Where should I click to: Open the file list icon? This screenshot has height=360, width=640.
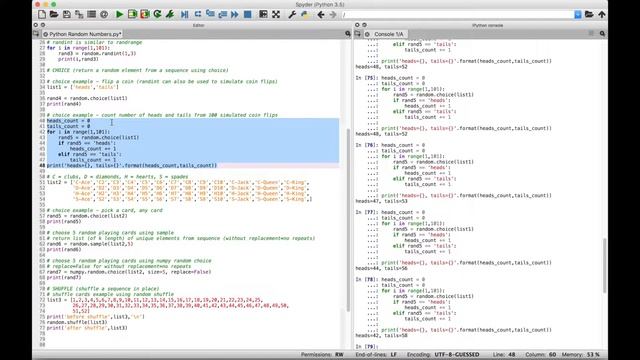point(91,14)
